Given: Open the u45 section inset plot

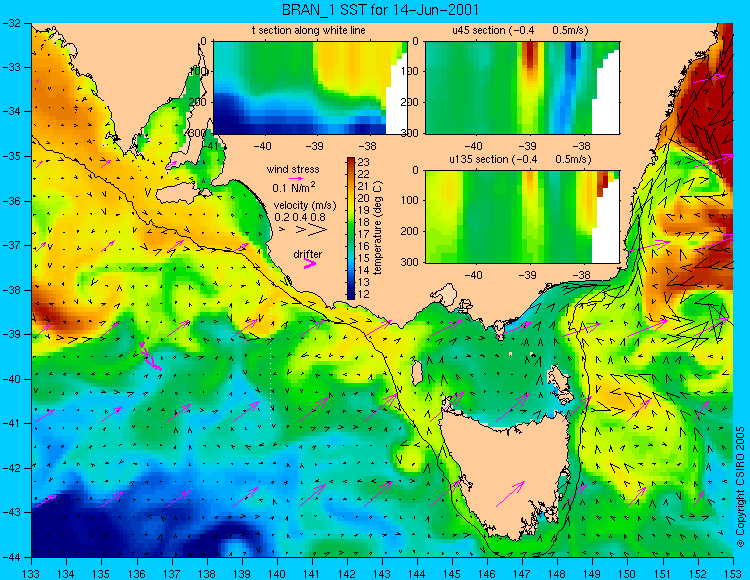Looking at the screenshot, I should 522,88.
